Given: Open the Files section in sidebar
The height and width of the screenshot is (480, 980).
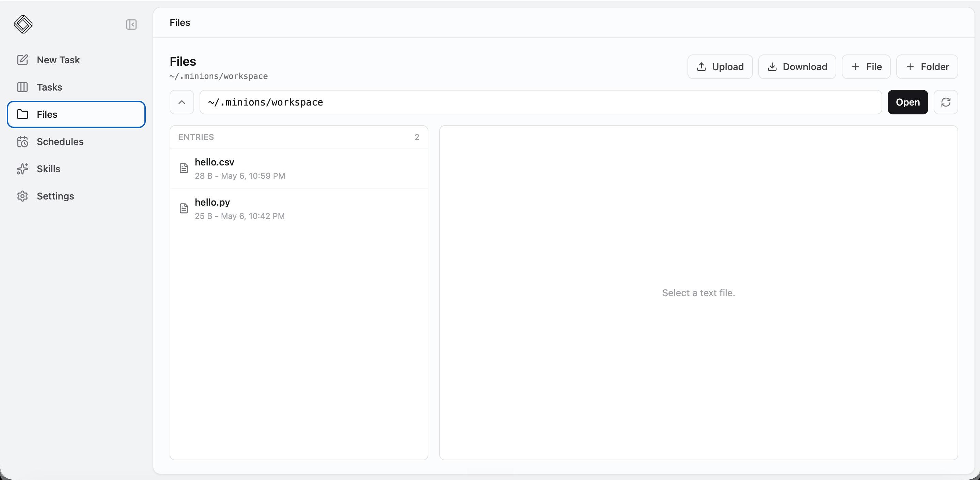Looking at the screenshot, I should pyautogui.click(x=76, y=114).
